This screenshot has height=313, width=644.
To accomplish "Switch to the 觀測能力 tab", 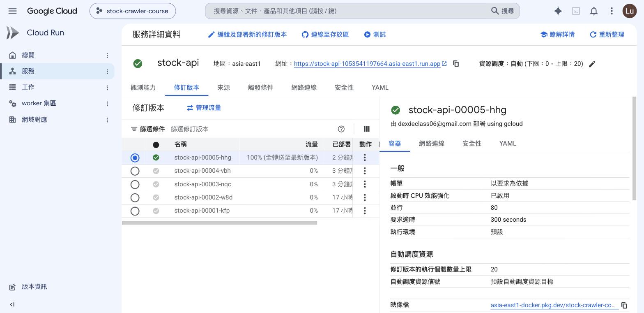I will tap(143, 87).
